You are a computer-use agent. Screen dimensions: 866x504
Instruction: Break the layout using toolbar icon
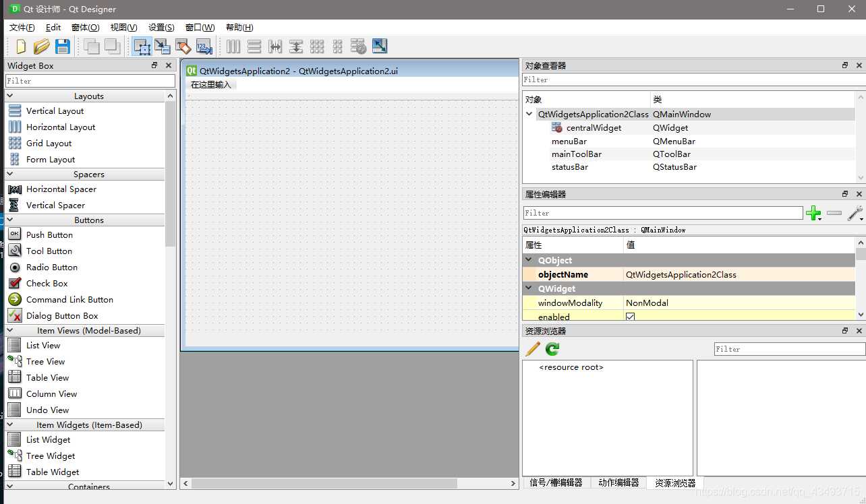tap(359, 46)
